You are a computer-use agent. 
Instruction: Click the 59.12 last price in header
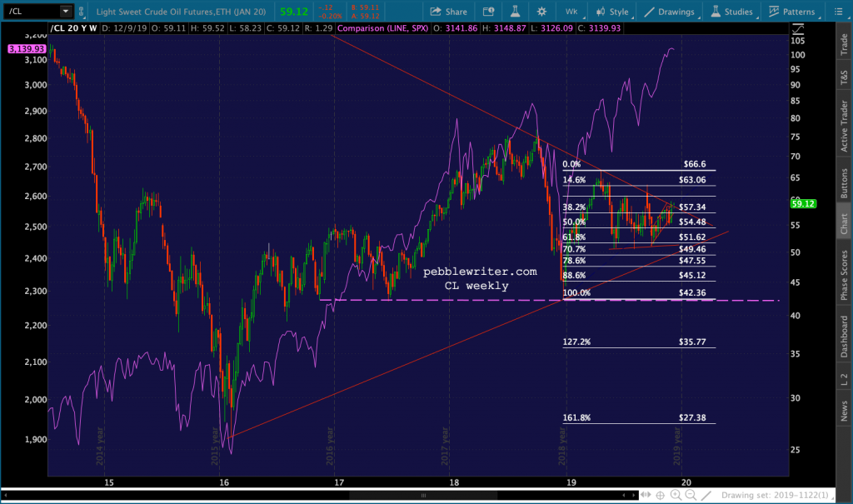tap(294, 12)
